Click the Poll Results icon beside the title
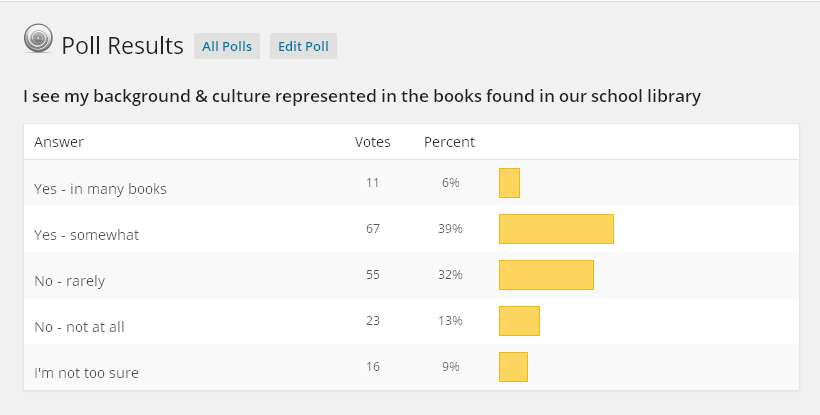 [38, 40]
